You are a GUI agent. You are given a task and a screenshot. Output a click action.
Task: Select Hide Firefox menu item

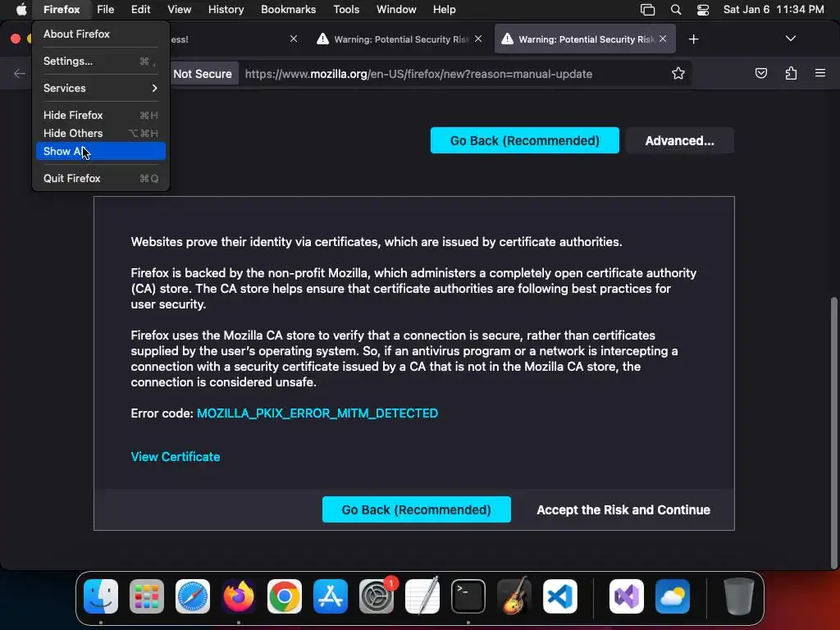tap(101, 115)
